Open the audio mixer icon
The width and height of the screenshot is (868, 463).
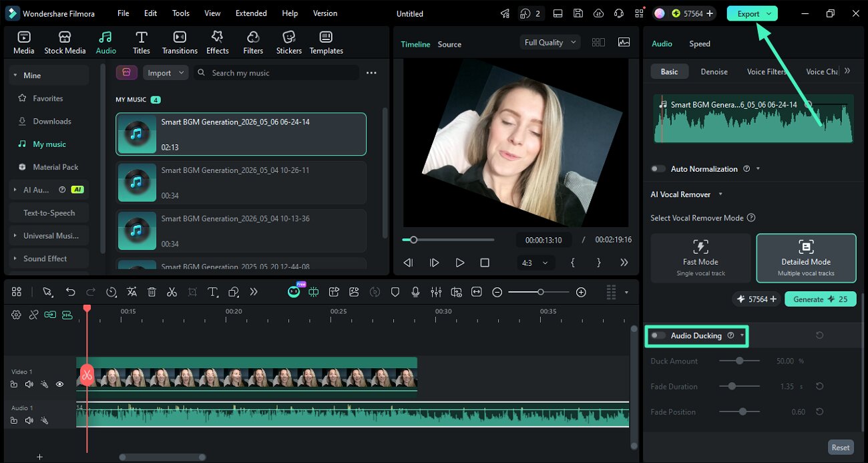tap(436, 292)
